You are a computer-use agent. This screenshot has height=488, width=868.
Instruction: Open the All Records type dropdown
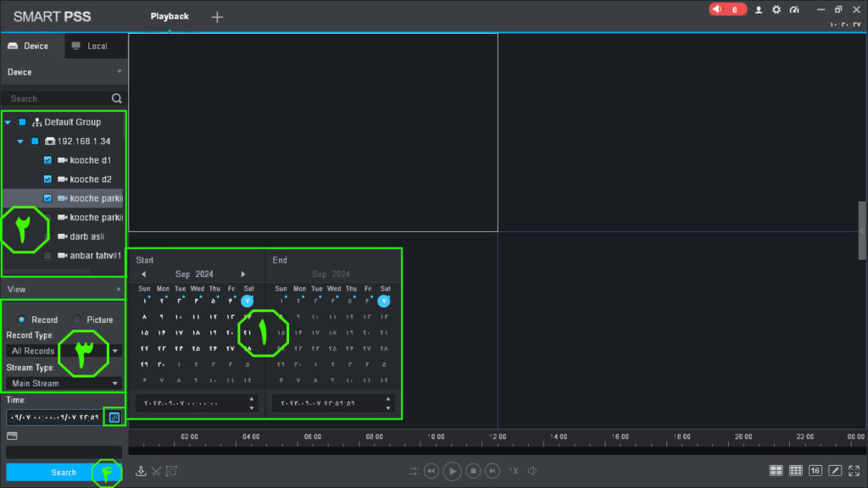[115, 351]
